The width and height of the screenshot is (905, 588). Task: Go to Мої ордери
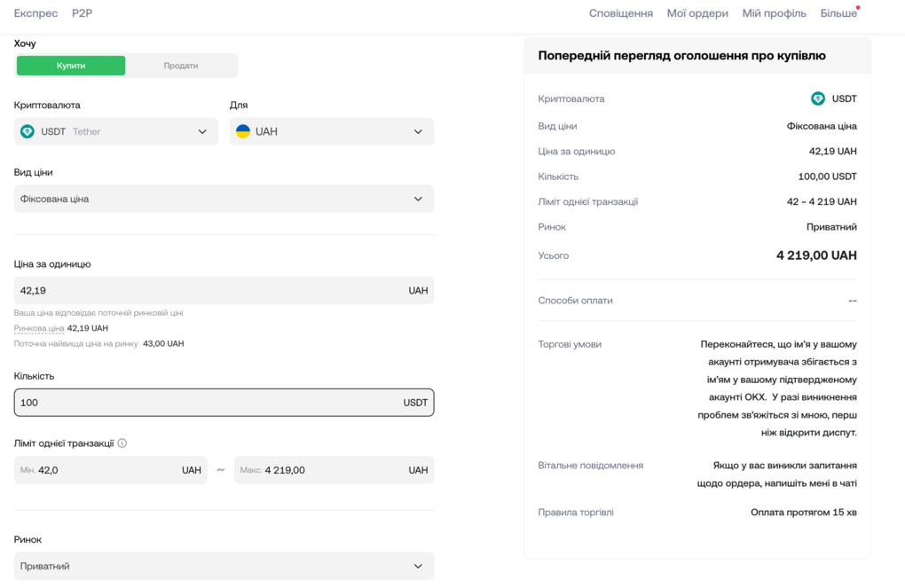point(697,13)
